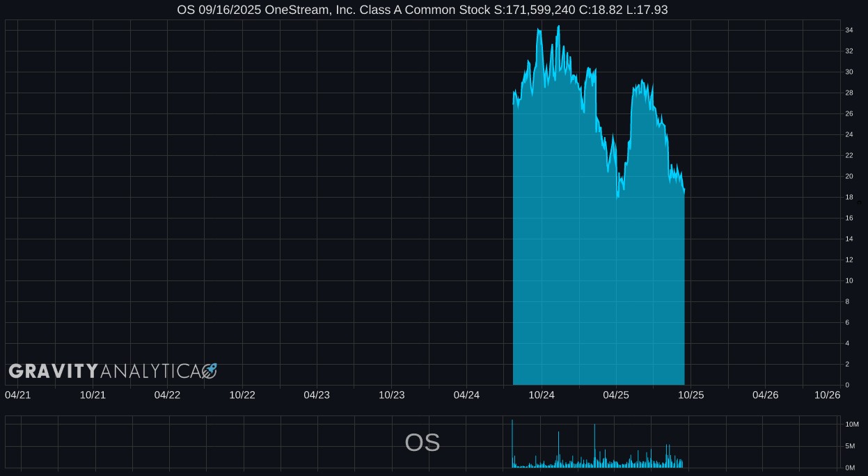Click the 04/22 date axis label
Screen dimensions: 868x476
[x=167, y=395]
